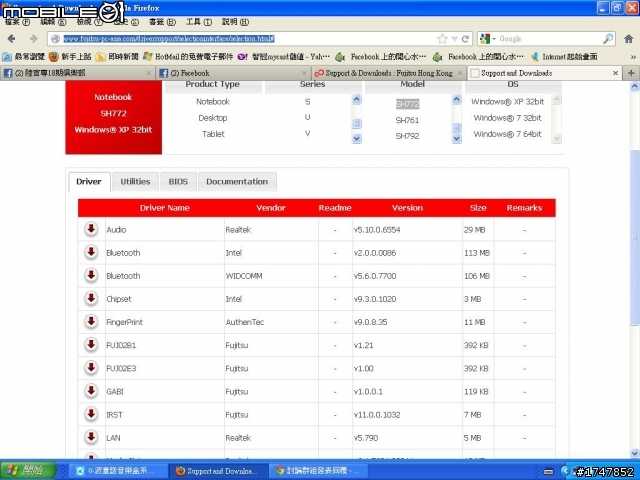
Task: Switch to Support and Downloads taskbar item
Action: click(x=216, y=471)
